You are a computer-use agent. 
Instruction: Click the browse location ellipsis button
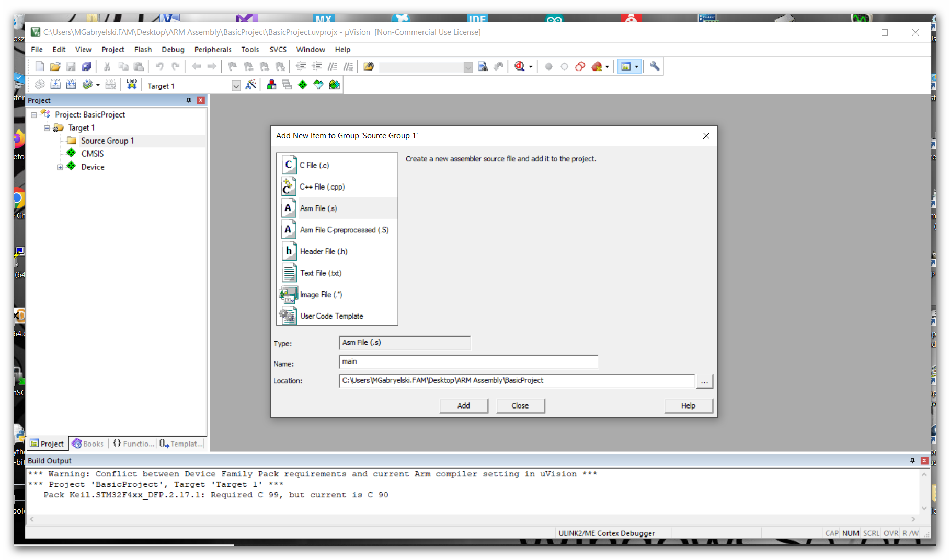(704, 381)
